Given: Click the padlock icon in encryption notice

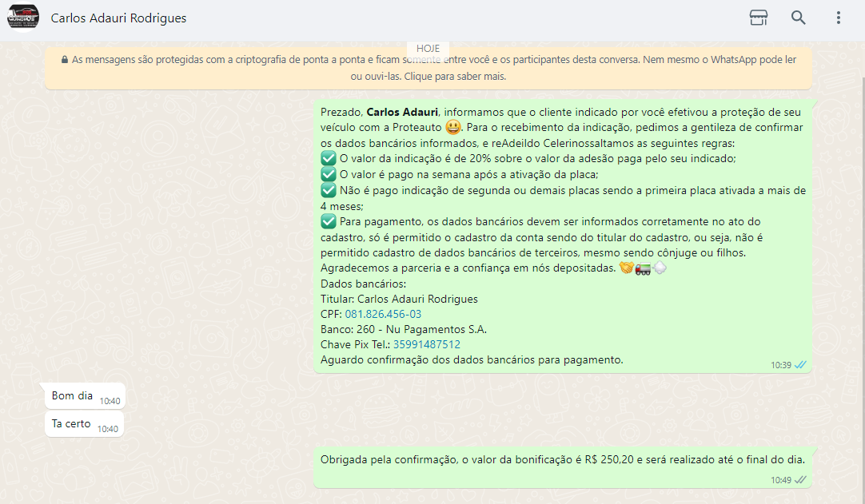Looking at the screenshot, I should [64, 60].
